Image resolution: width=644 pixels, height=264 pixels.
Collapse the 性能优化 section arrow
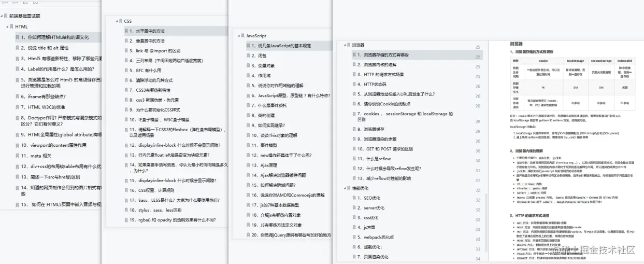(345, 188)
